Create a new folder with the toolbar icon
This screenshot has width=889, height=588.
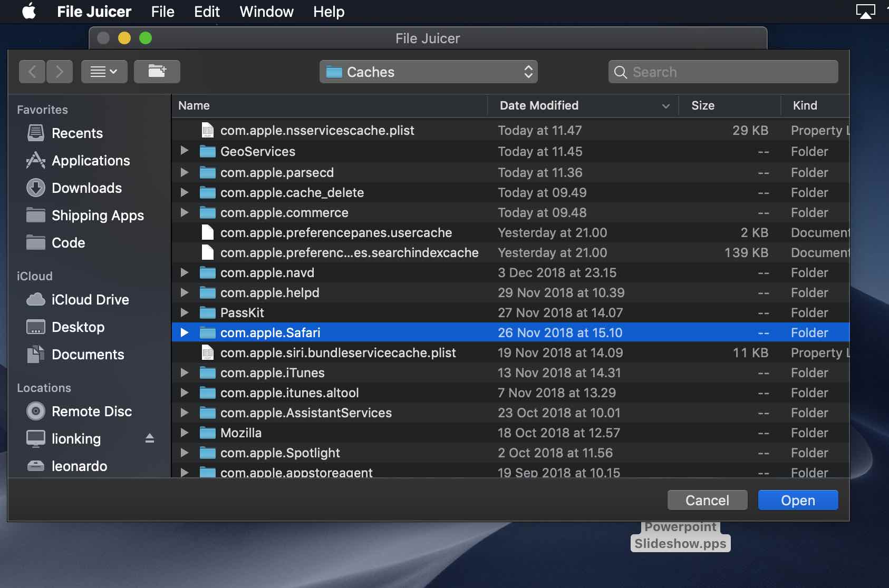pyautogui.click(x=157, y=71)
